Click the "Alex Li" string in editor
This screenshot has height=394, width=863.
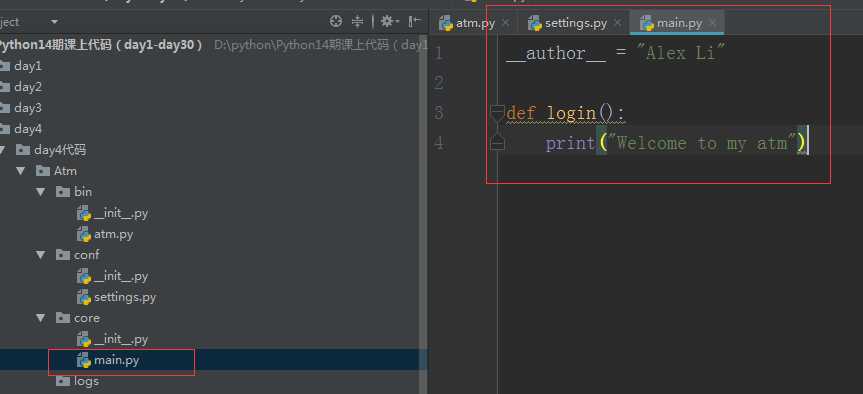pos(681,53)
